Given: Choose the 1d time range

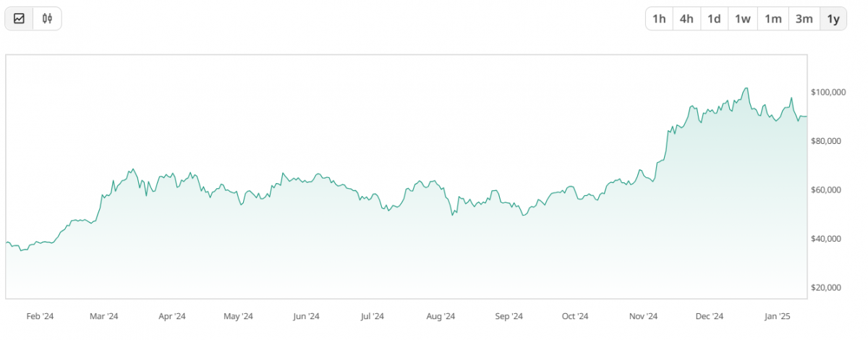Looking at the screenshot, I should (x=714, y=19).
